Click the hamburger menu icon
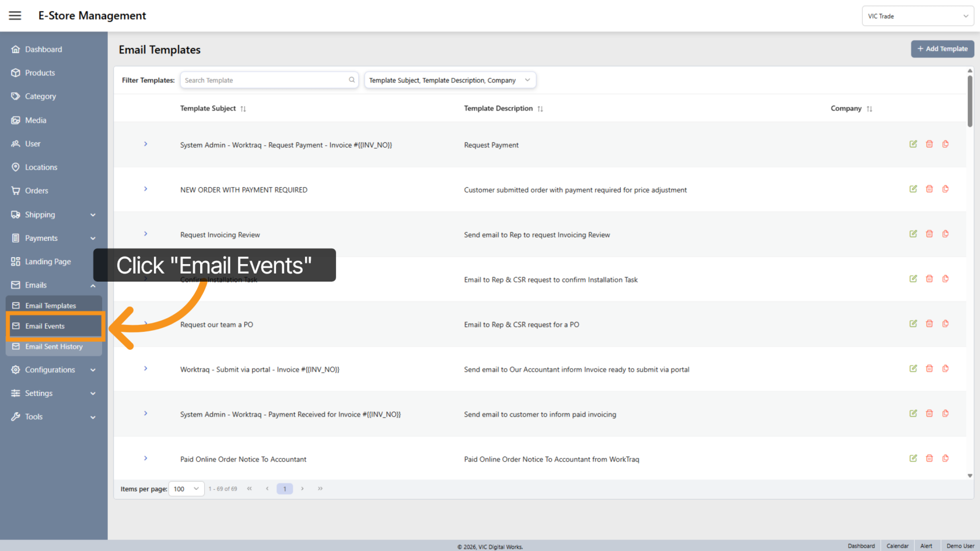Image resolution: width=980 pixels, height=551 pixels. (15, 16)
